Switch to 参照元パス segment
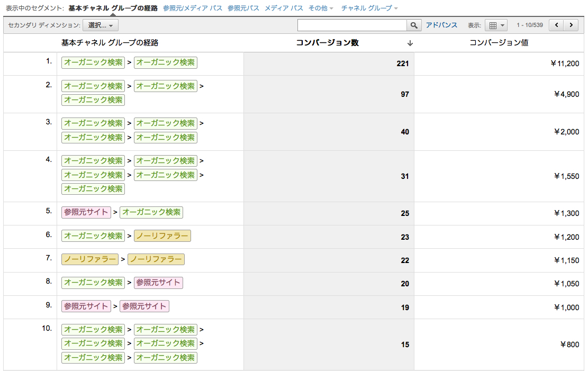 [243, 8]
